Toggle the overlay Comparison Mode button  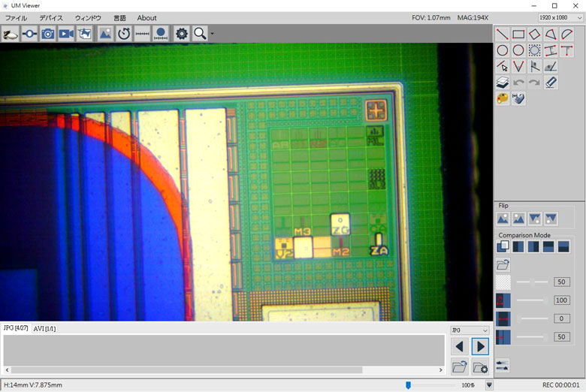(x=503, y=246)
